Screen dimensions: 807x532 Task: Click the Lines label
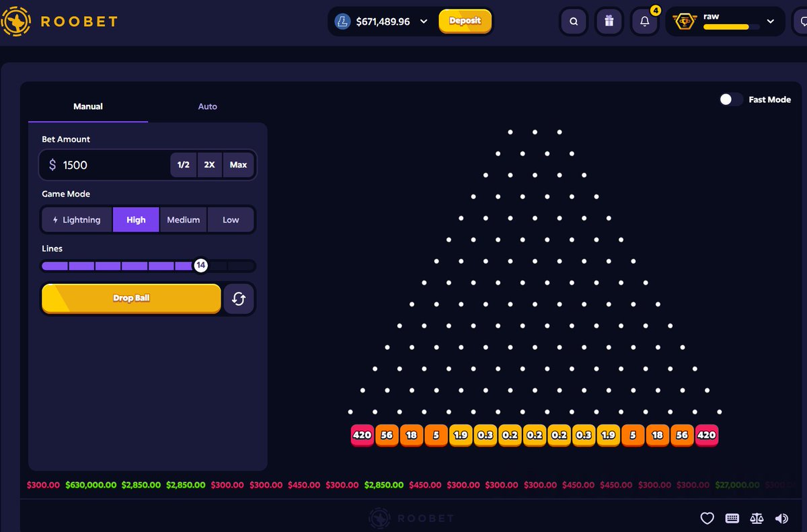52,248
